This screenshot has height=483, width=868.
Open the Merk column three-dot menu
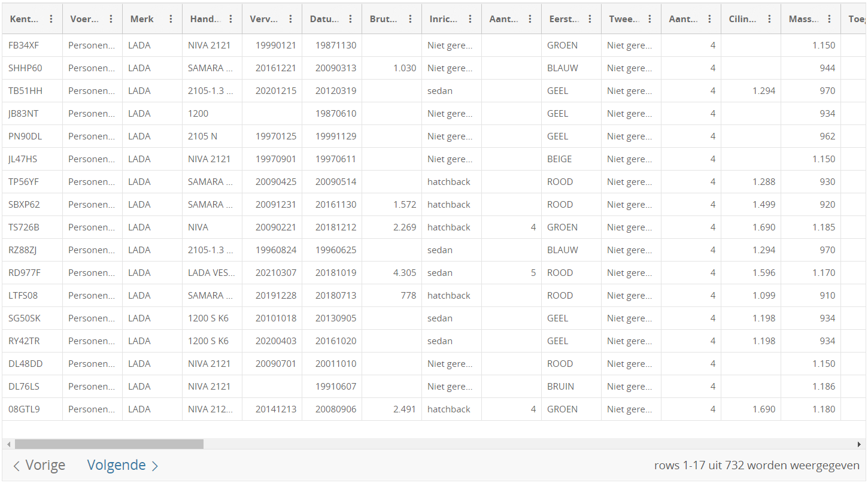(171, 19)
